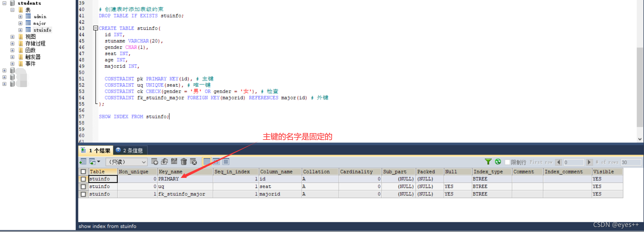Click the stuinfo table icon

tap(28, 30)
